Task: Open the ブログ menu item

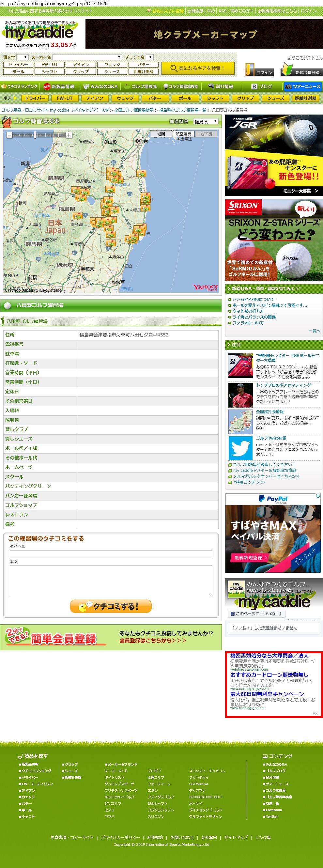Action: (x=262, y=86)
